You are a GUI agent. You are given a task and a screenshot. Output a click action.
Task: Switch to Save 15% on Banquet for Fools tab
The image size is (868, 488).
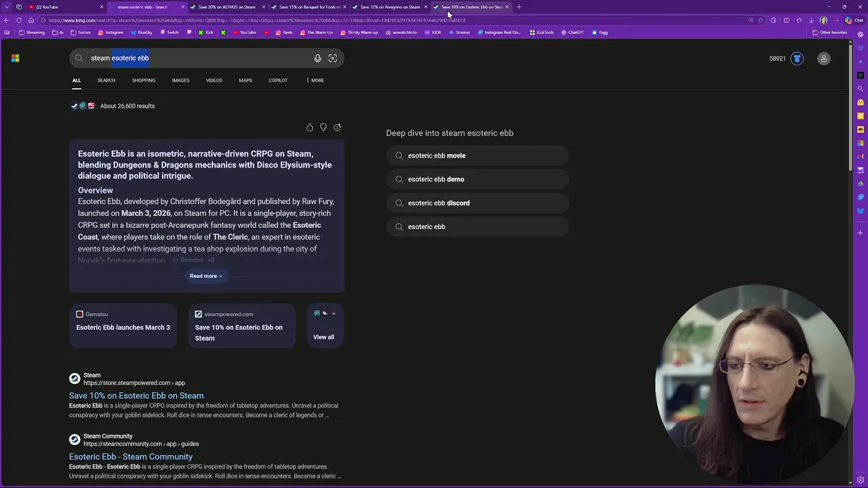pyautogui.click(x=309, y=7)
